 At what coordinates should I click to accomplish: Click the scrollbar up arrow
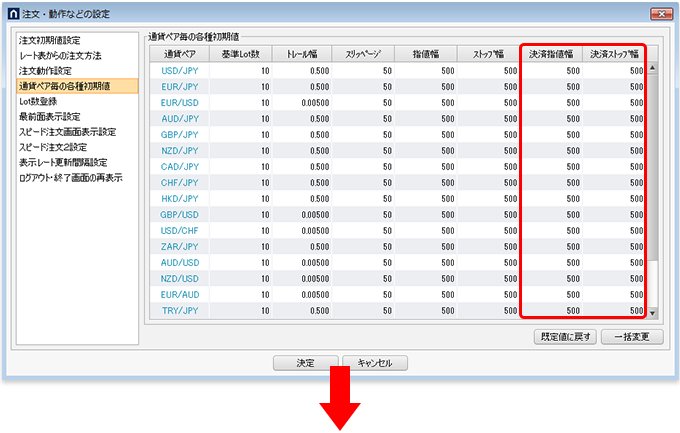coord(653,69)
